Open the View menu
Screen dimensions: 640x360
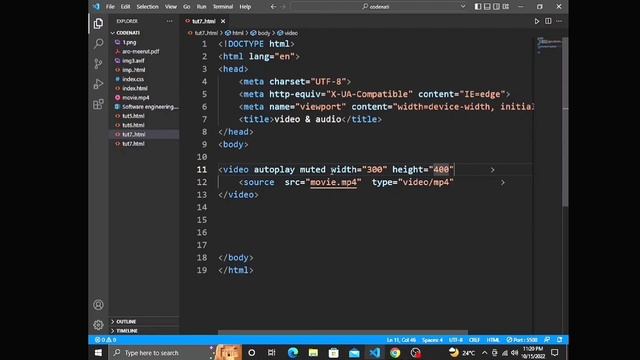click(x=171, y=7)
